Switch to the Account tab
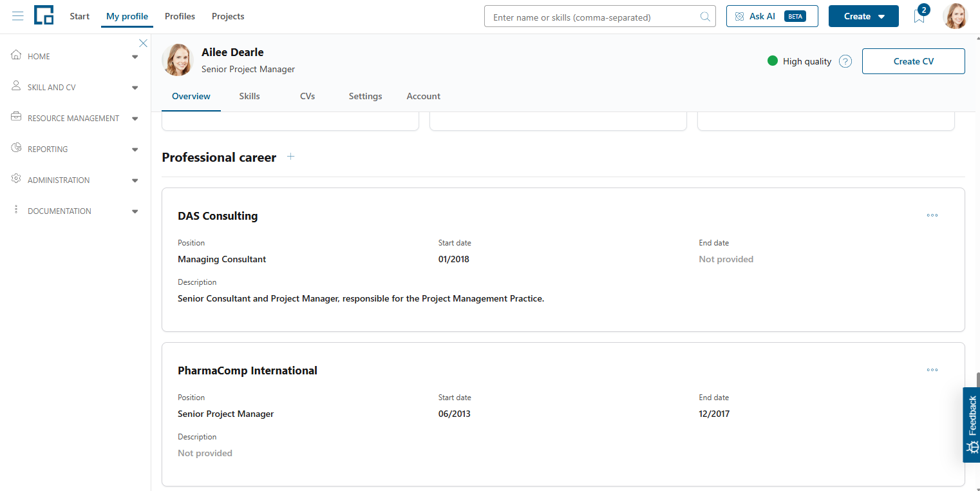Image resolution: width=980 pixels, height=491 pixels. point(424,96)
